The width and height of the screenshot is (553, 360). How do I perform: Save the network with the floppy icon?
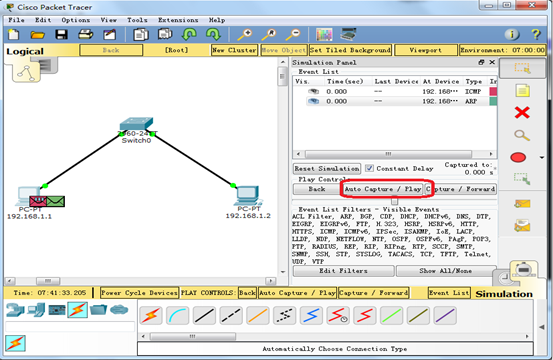[61, 34]
